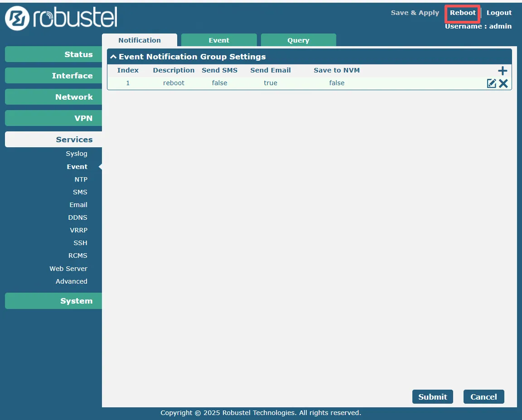The image size is (522, 420).
Task: Expand the Network menu section
Action: (x=53, y=97)
